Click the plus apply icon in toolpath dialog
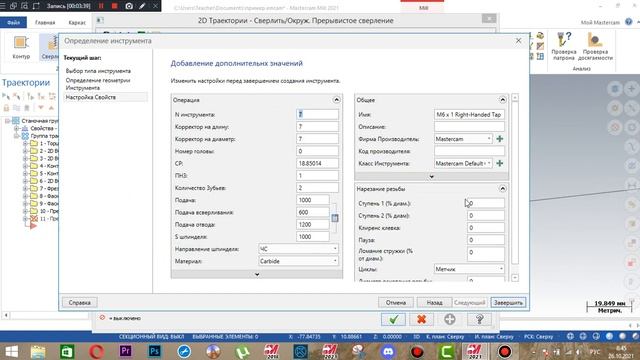 tap(450, 319)
